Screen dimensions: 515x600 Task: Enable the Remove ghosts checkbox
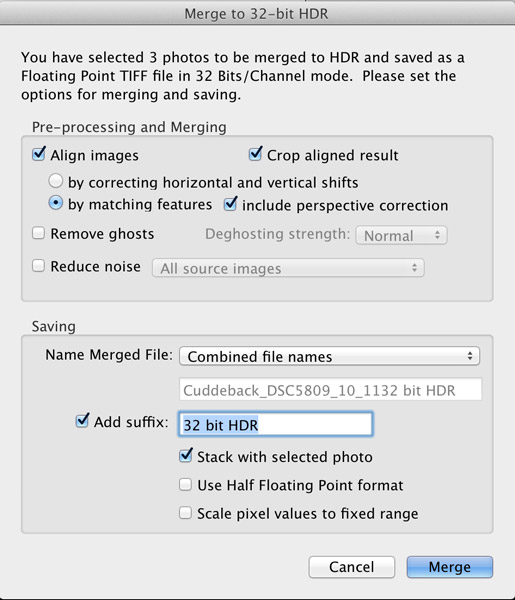tap(38, 233)
